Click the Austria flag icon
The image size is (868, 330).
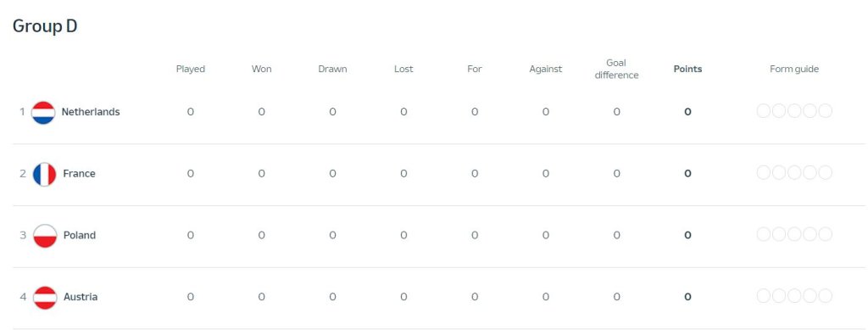point(45,297)
